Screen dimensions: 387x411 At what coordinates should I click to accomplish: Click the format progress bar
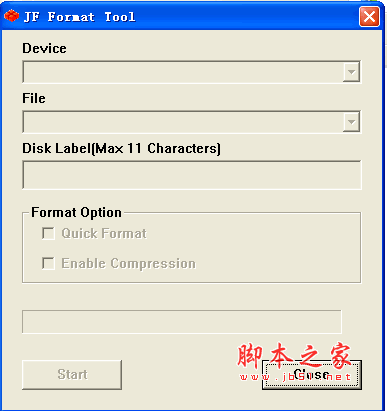pos(182,322)
